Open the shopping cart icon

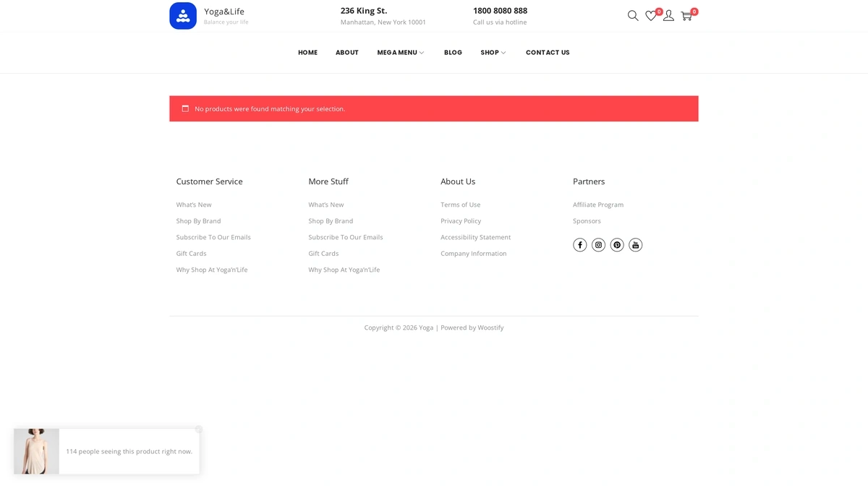(686, 16)
